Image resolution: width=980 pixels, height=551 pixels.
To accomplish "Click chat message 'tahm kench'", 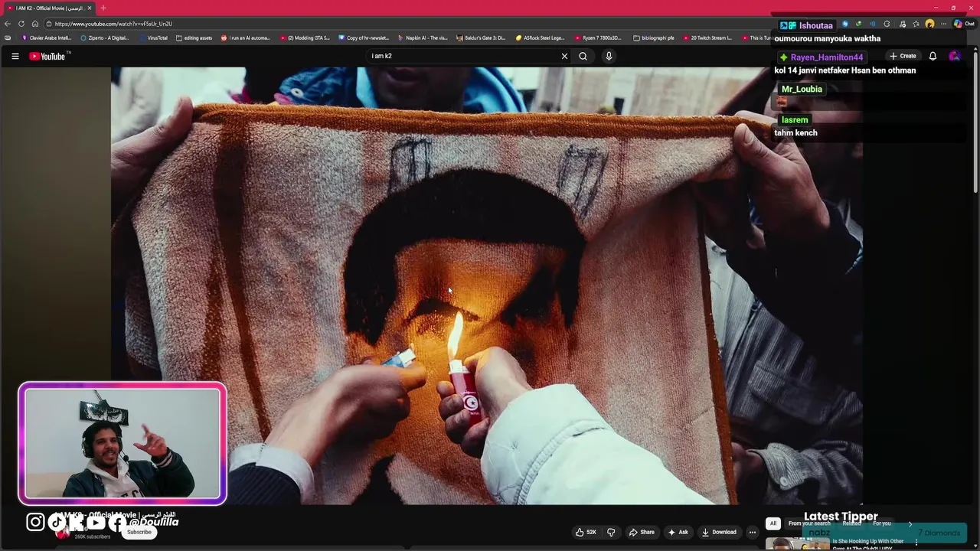I will pos(795,132).
